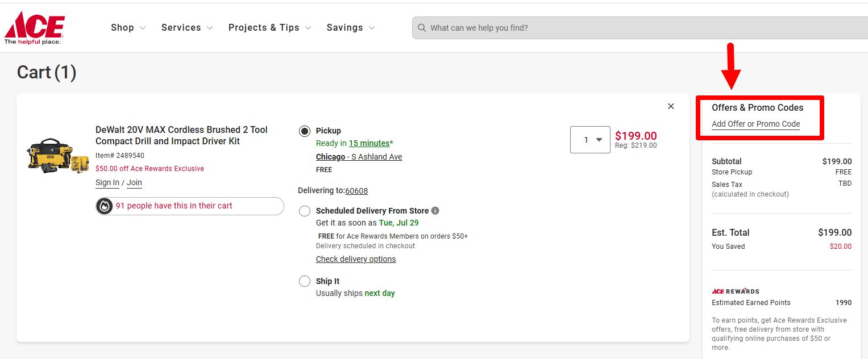Expand the Shop menu

pyautogui.click(x=128, y=27)
